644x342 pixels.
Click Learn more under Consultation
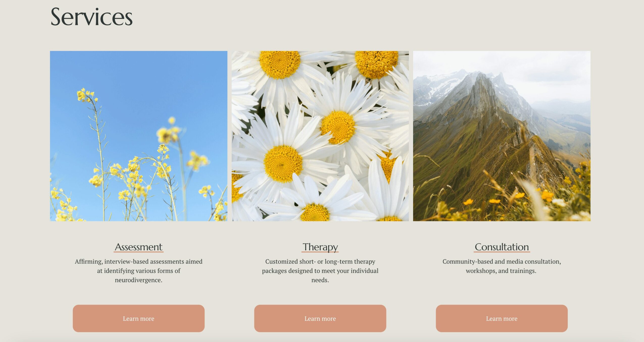coord(502,318)
